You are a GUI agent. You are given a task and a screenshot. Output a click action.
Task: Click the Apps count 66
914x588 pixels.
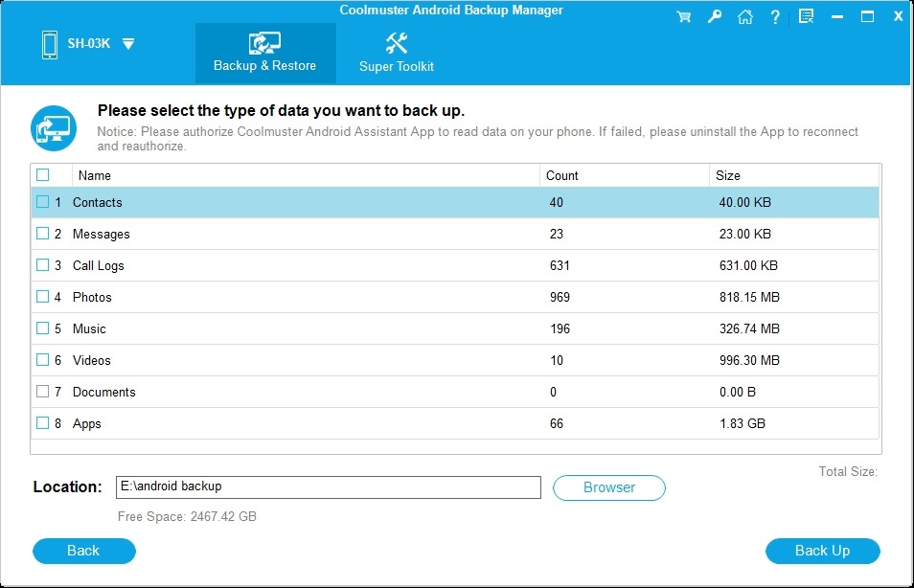[557, 423]
